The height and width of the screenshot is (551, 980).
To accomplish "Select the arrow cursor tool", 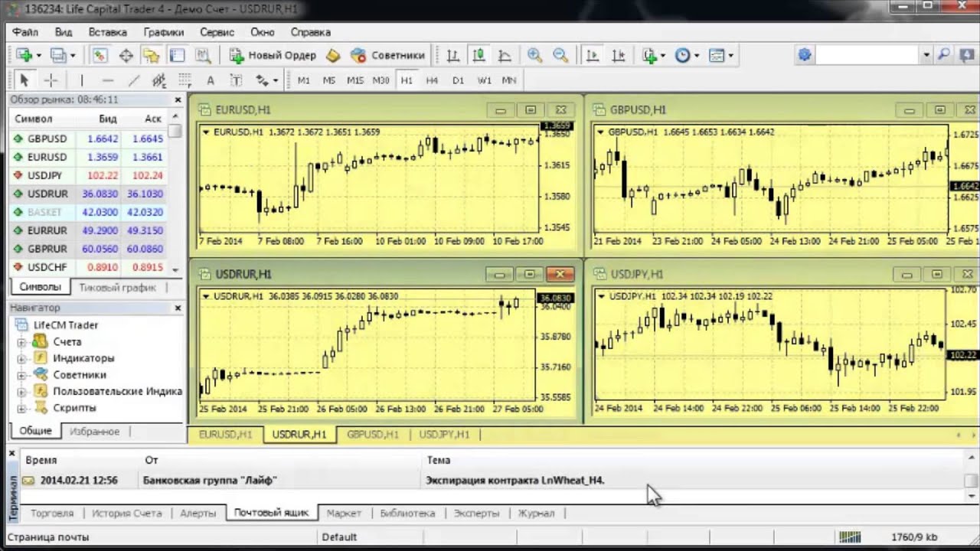I will point(24,80).
